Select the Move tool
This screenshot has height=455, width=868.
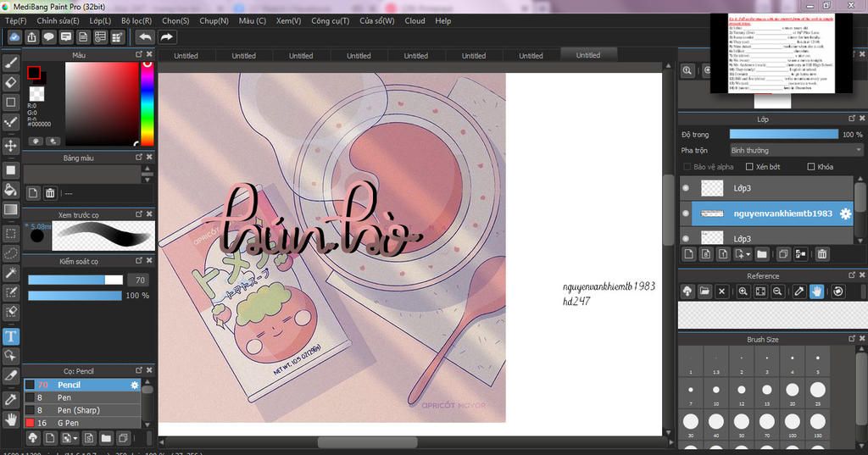pos(10,146)
